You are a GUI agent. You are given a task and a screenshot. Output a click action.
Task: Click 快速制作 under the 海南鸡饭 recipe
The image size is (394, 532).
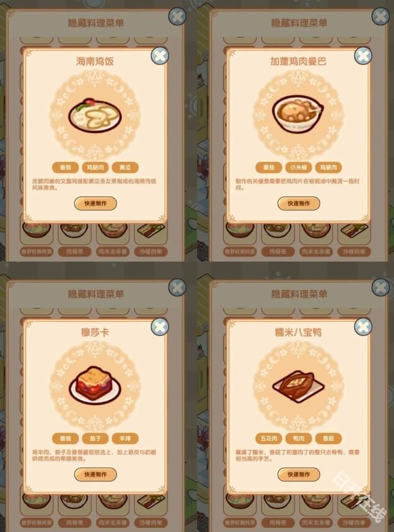click(x=95, y=203)
